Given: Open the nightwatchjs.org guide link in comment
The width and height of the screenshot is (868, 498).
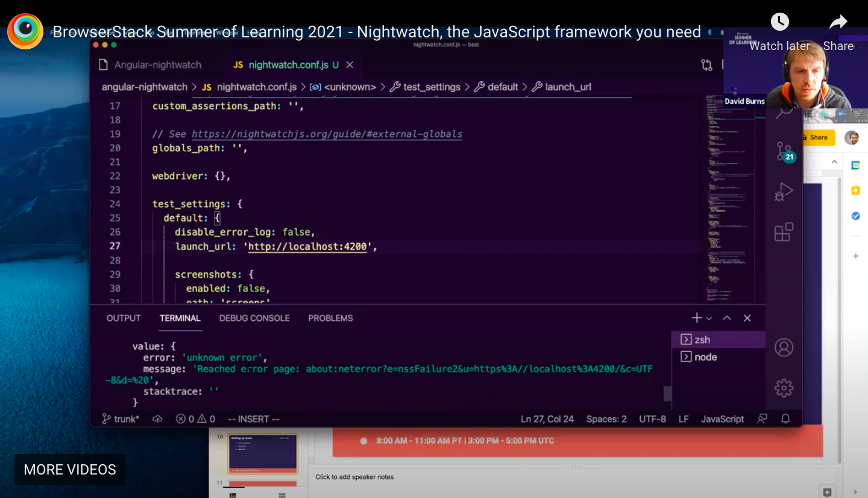Looking at the screenshot, I should click(327, 134).
